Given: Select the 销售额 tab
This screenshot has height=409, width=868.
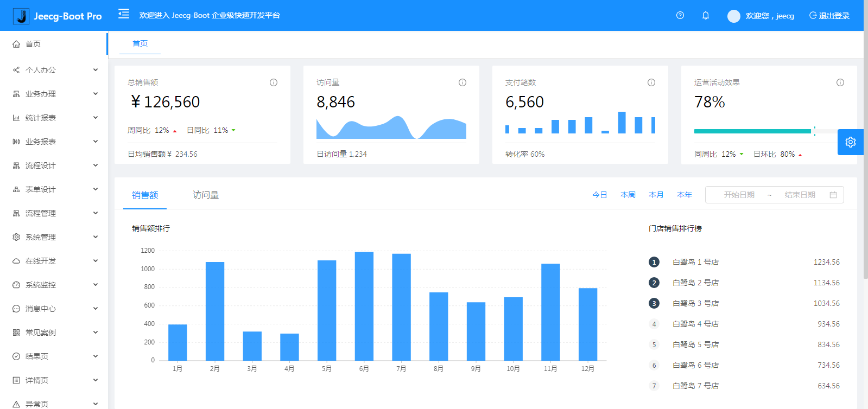Looking at the screenshot, I should tap(145, 195).
